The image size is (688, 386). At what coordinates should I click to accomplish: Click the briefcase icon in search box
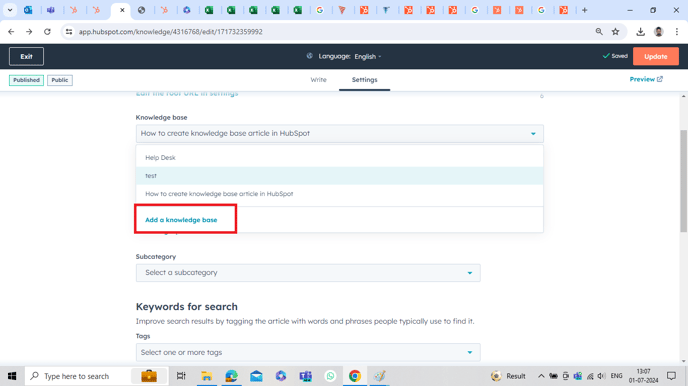149,376
